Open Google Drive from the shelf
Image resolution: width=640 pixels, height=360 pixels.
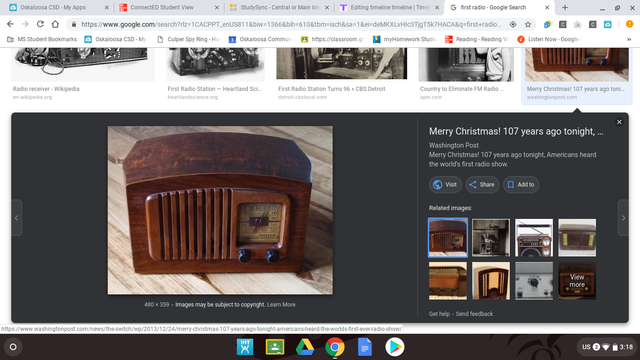click(304, 347)
